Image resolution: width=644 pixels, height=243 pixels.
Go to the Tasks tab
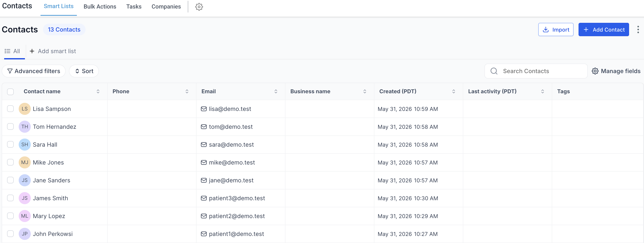[134, 6]
